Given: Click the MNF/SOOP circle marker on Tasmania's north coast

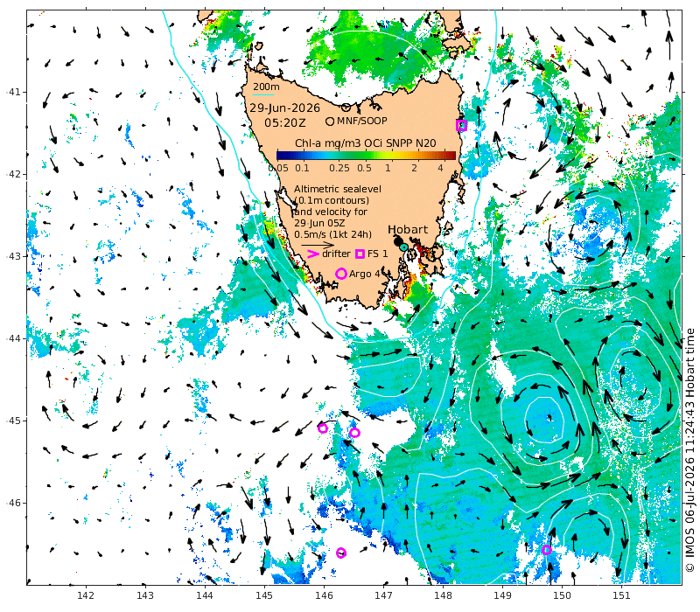Looking at the screenshot, I should 346,107.
